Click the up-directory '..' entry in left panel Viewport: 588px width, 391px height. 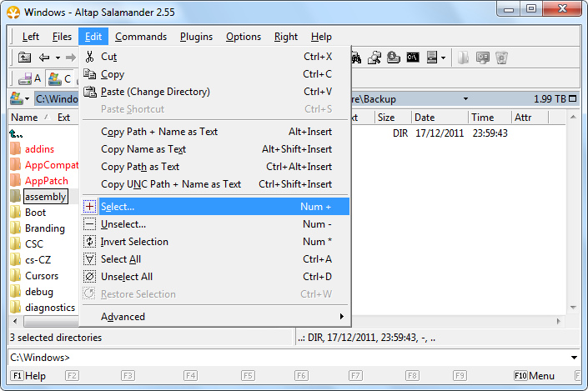pyautogui.click(x=16, y=133)
